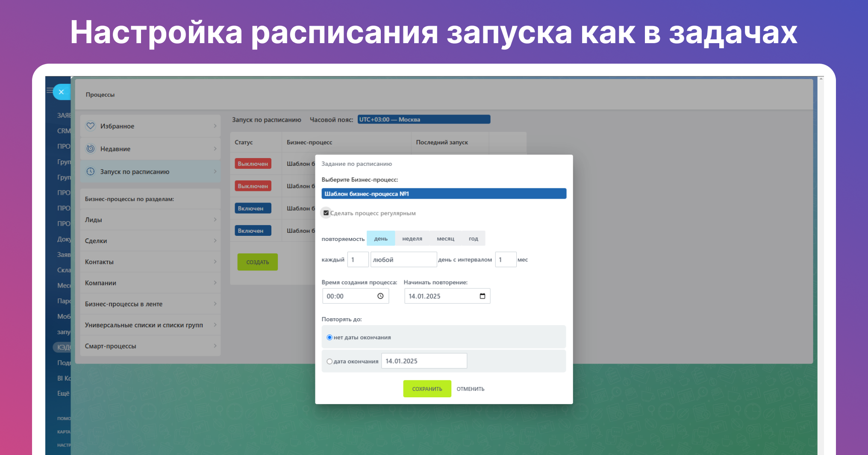Click the Задание по расписанию dialog title

(356, 164)
